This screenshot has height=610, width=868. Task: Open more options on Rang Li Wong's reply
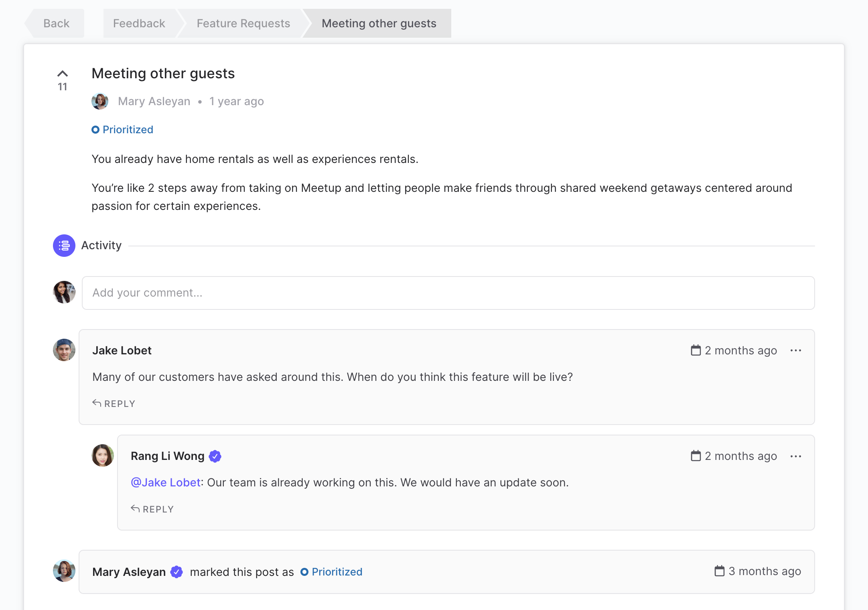pyautogui.click(x=796, y=456)
